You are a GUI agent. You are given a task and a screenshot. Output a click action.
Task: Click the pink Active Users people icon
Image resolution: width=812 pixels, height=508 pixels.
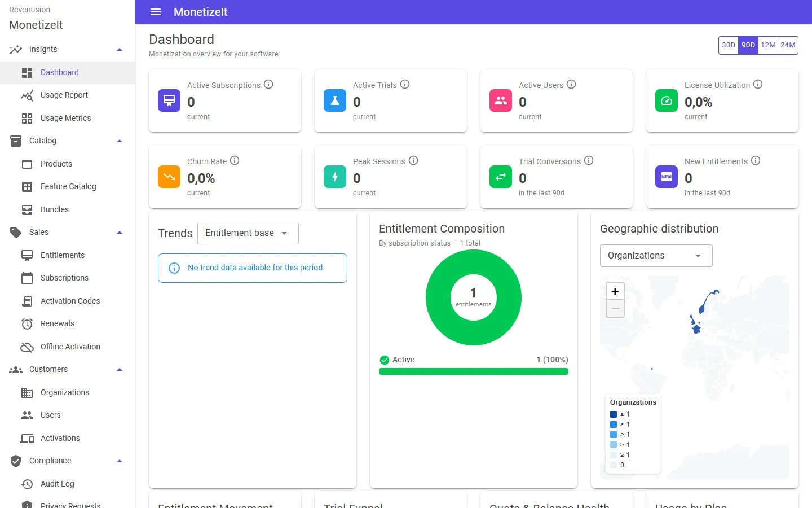tap(501, 100)
